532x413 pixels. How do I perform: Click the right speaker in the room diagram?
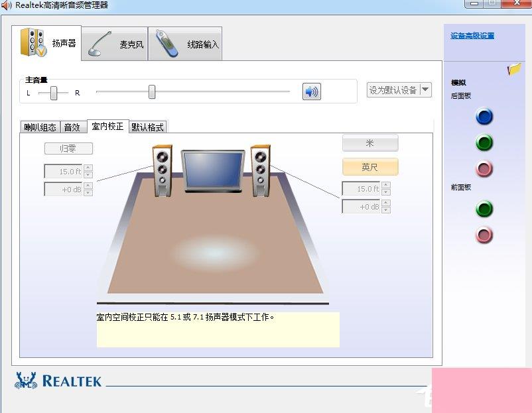(x=261, y=171)
